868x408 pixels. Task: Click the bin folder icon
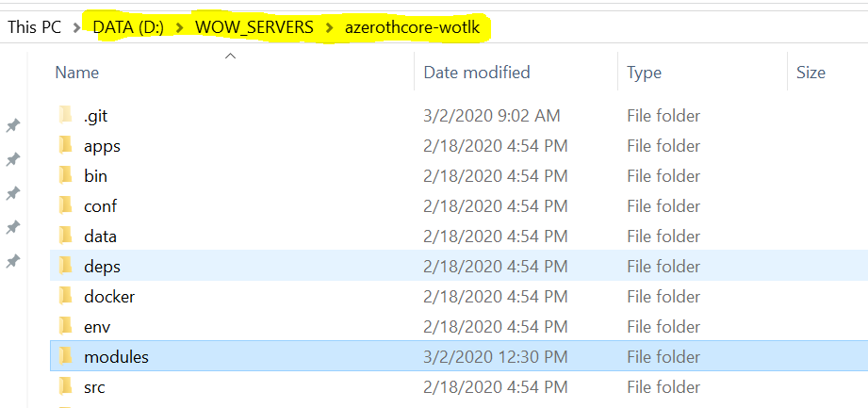(65, 175)
